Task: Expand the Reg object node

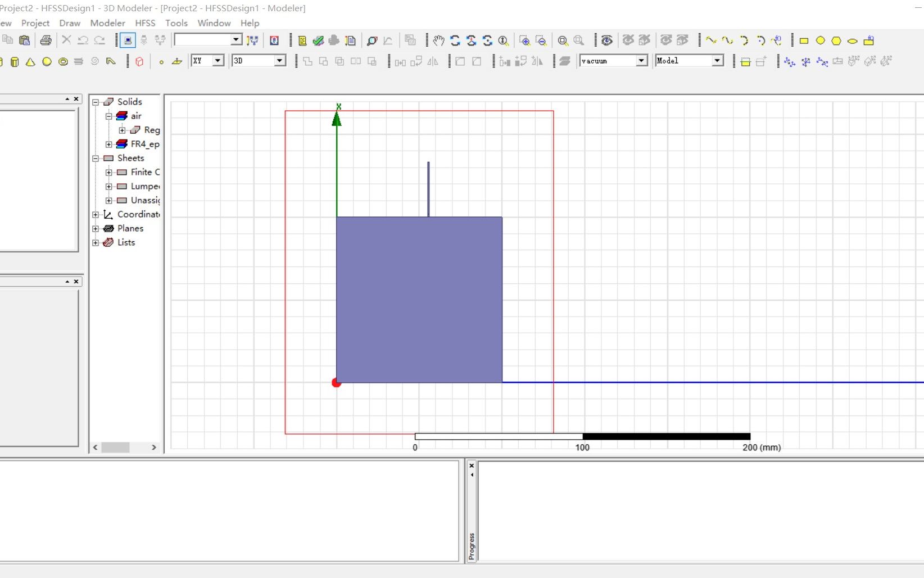Action: 123,130
